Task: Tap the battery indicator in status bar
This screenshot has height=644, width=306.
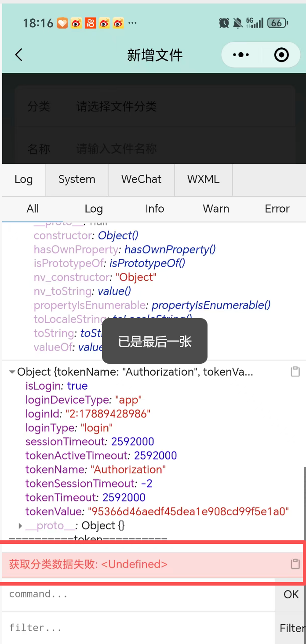Action: (277, 23)
